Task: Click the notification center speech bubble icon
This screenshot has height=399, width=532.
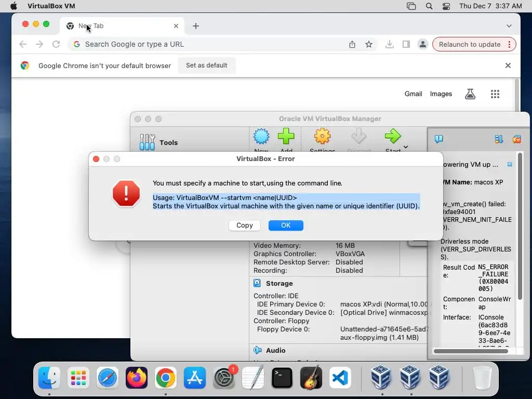Action: click(x=438, y=139)
